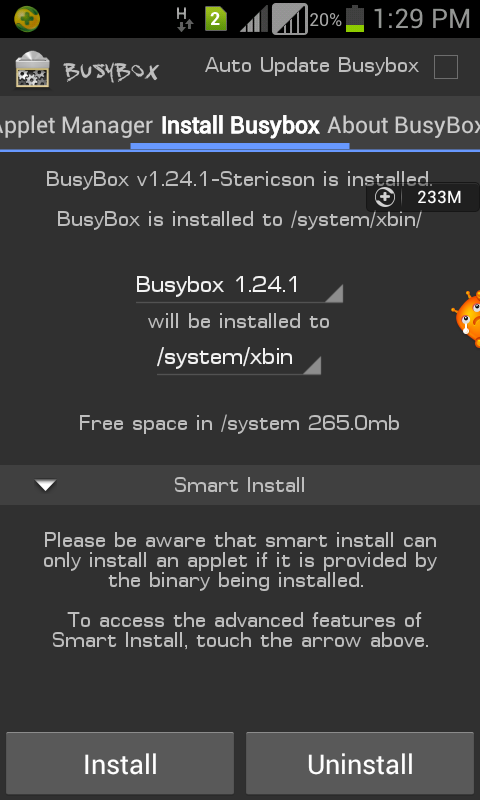The height and width of the screenshot is (800, 480).
Task: Tap the plus icon on memory widget
Action: [x=385, y=197]
